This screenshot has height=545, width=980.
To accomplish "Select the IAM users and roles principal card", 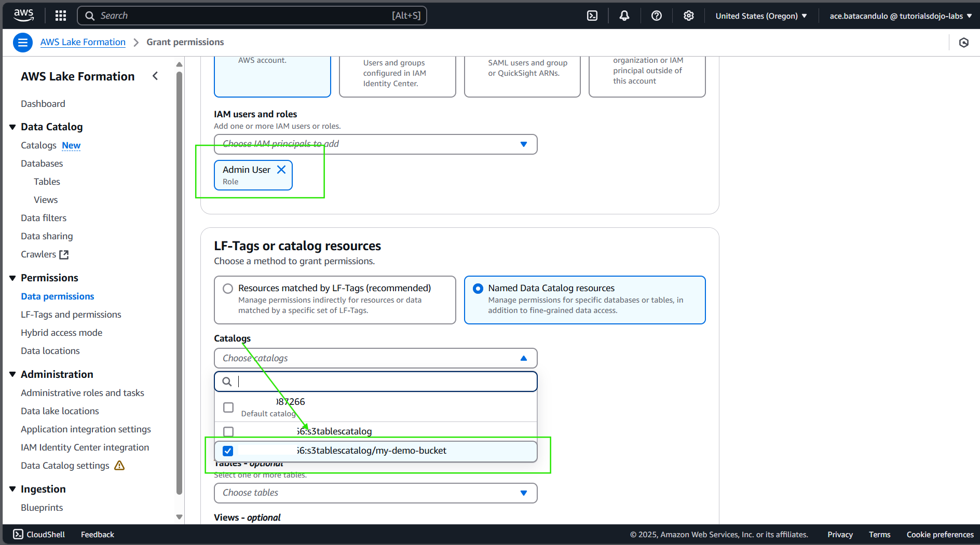I will 273,77.
